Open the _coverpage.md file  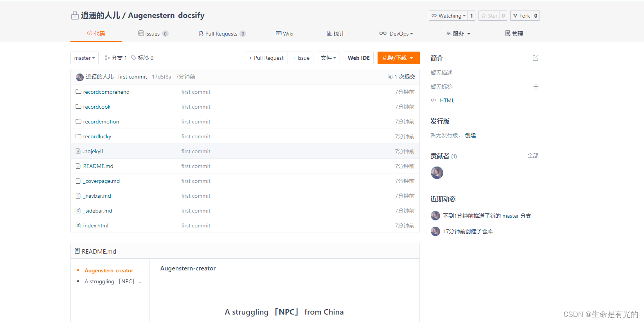[x=101, y=181]
